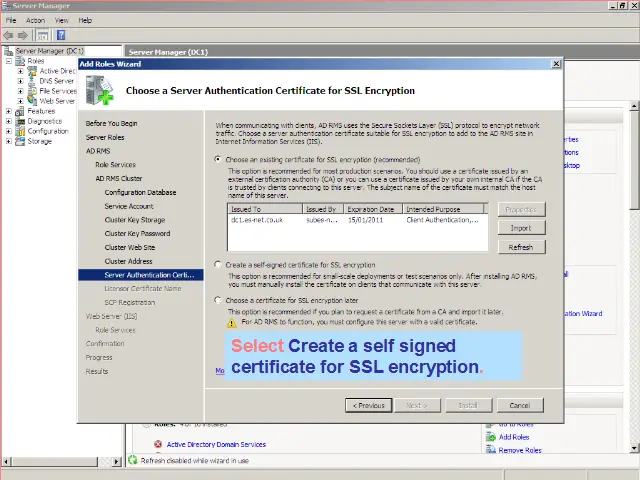Expand the Active Directory tree node
The image size is (640, 480).
coord(20,71)
